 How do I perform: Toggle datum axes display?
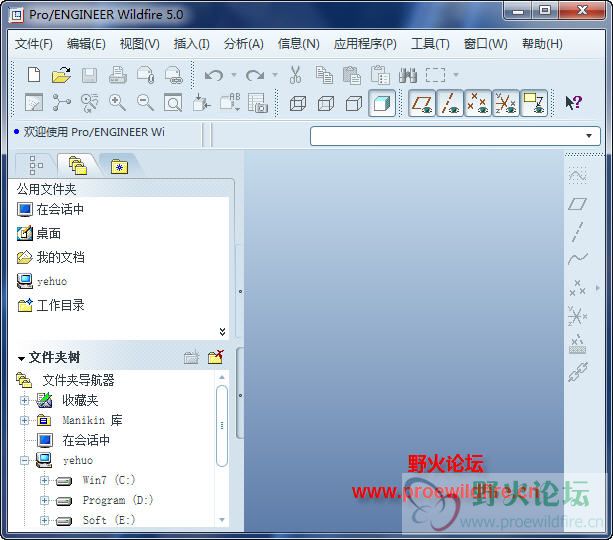coord(450,104)
